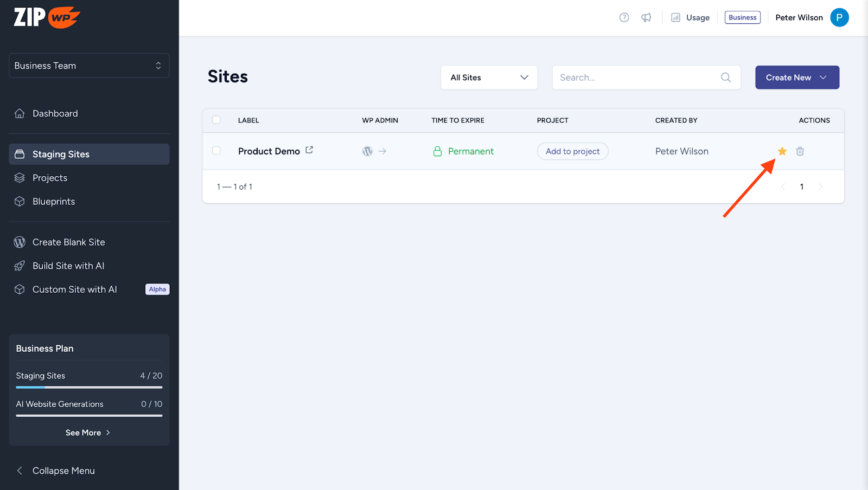Add Product Demo to a project
The width and height of the screenshot is (868, 490).
(x=572, y=151)
